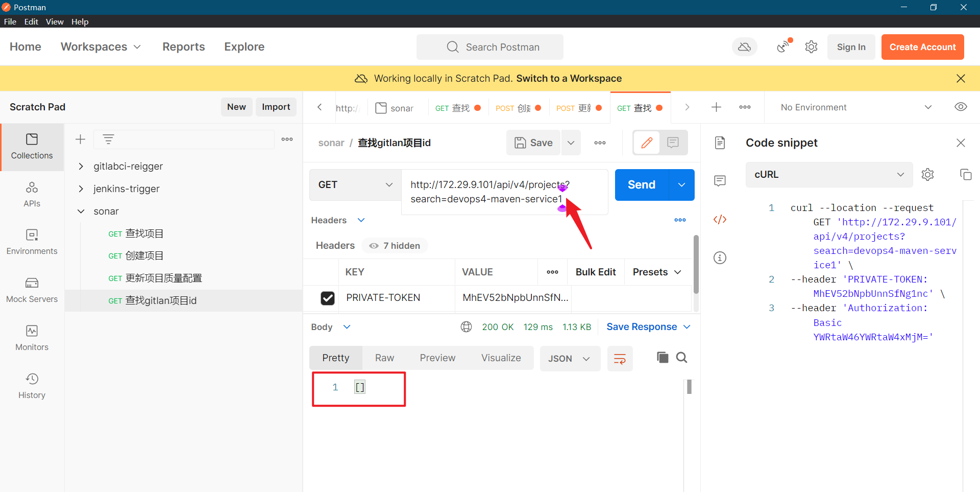Open collections list more options dots
Screen dimensions: 980x492
287,139
